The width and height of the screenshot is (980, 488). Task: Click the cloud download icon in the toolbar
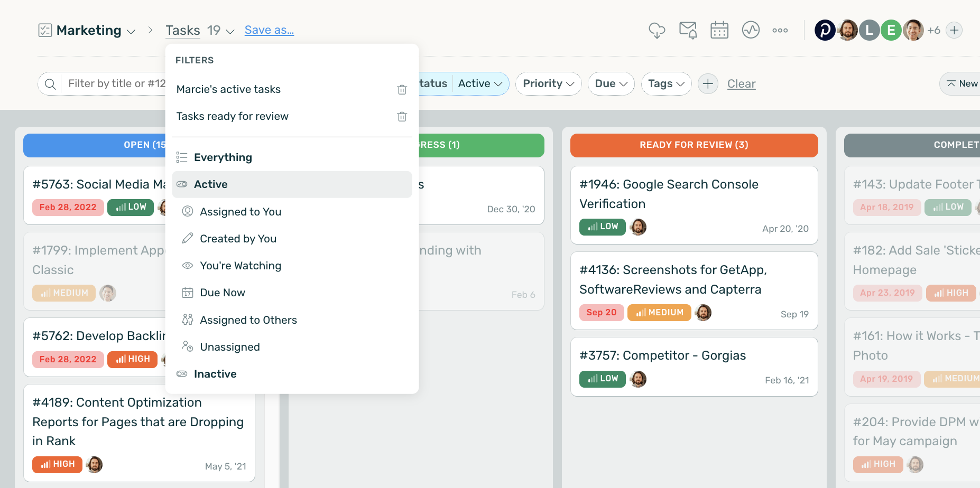coord(657,31)
